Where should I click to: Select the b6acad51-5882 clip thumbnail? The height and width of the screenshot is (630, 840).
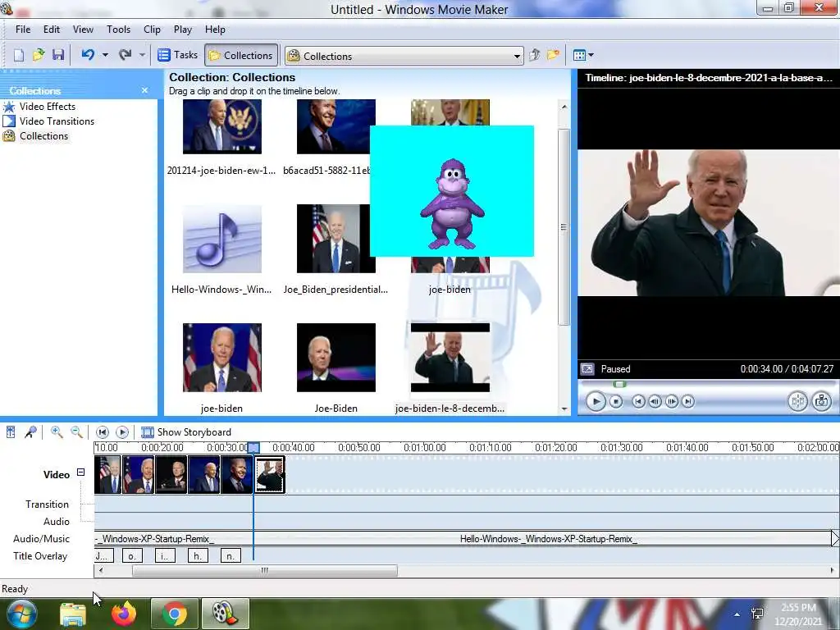[333, 127]
